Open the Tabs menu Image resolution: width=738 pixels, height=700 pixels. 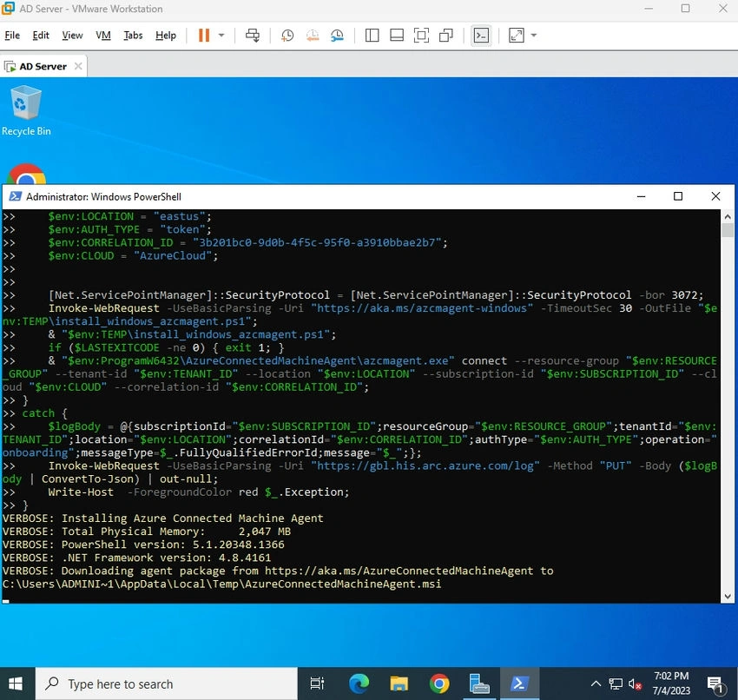(x=133, y=36)
